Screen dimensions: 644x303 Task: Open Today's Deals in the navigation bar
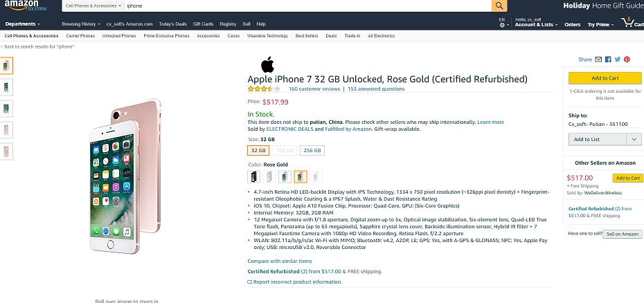point(173,24)
